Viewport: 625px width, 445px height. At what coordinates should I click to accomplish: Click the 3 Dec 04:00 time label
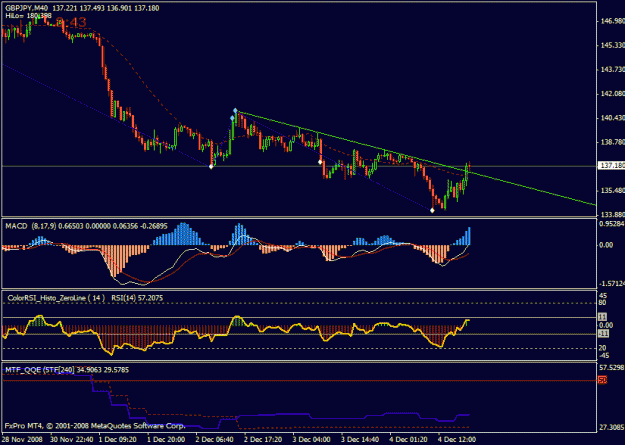coord(312,439)
